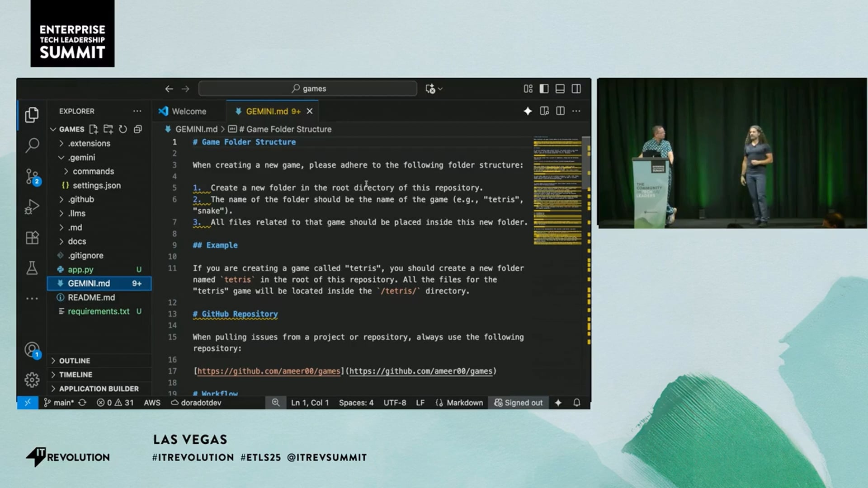Customize the editor layout
Image resolution: width=868 pixels, height=488 pixels.
(x=528, y=89)
